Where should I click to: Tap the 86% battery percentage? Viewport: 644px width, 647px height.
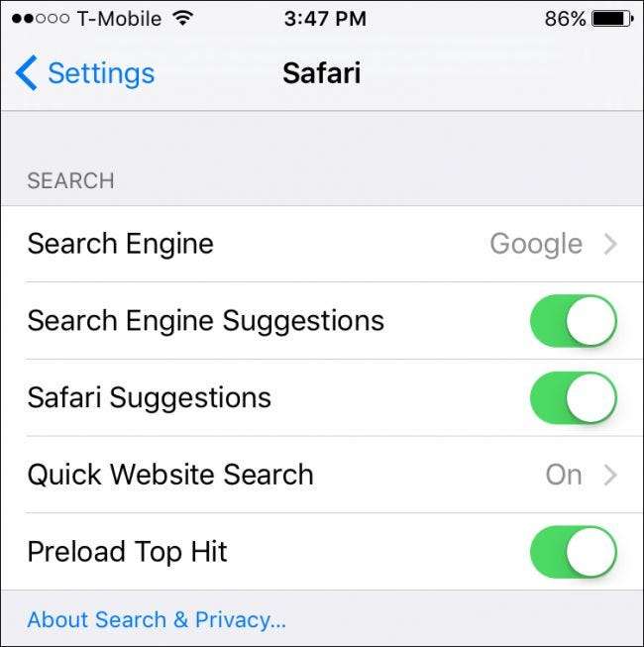coord(565,19)
